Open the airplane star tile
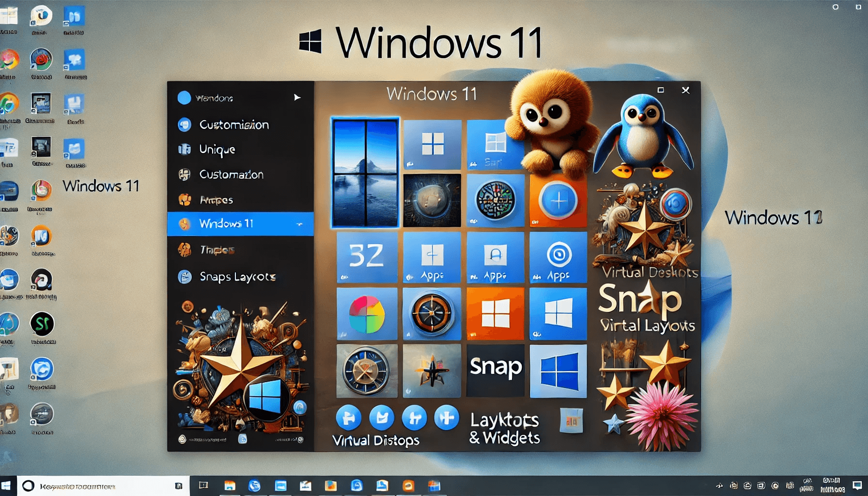This screenshot has width=868, height=496. click(x=432, y=371)
